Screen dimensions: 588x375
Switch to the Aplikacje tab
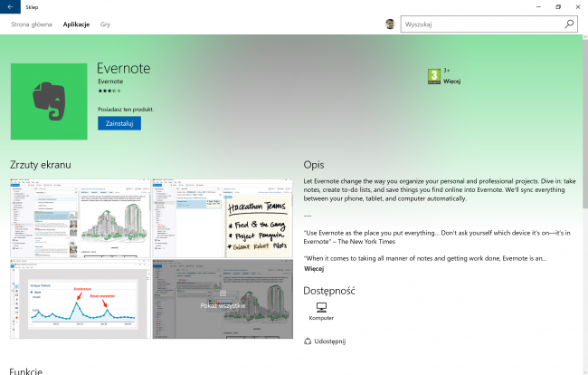click(x=76, y=24)
